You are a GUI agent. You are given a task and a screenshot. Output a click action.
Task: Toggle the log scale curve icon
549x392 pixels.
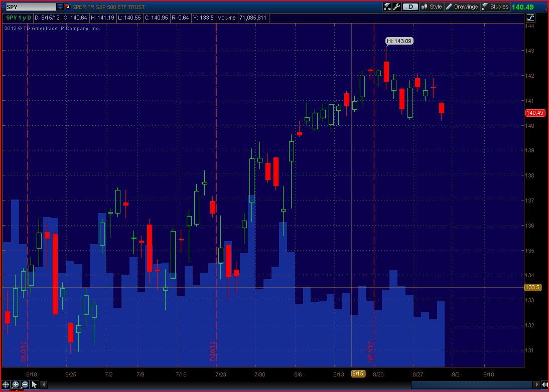point(530,18)
